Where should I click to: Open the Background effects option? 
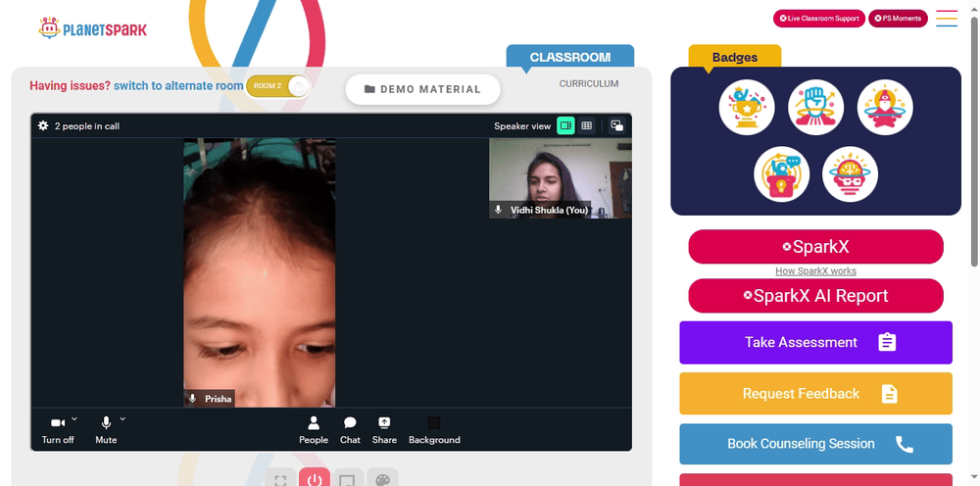click(434, 430)
